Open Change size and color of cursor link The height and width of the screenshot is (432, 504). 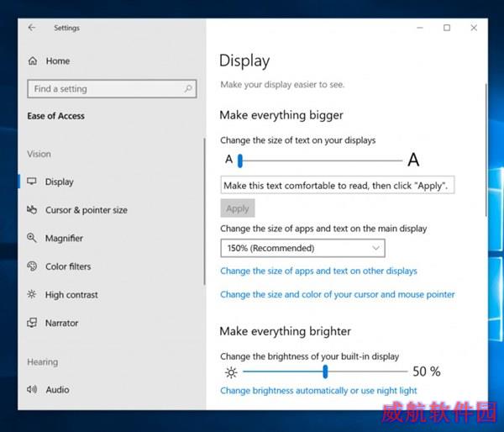(338, 294)
